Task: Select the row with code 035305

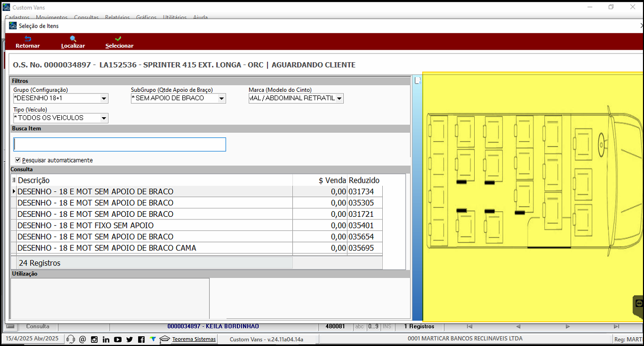Action: [196, 203]
